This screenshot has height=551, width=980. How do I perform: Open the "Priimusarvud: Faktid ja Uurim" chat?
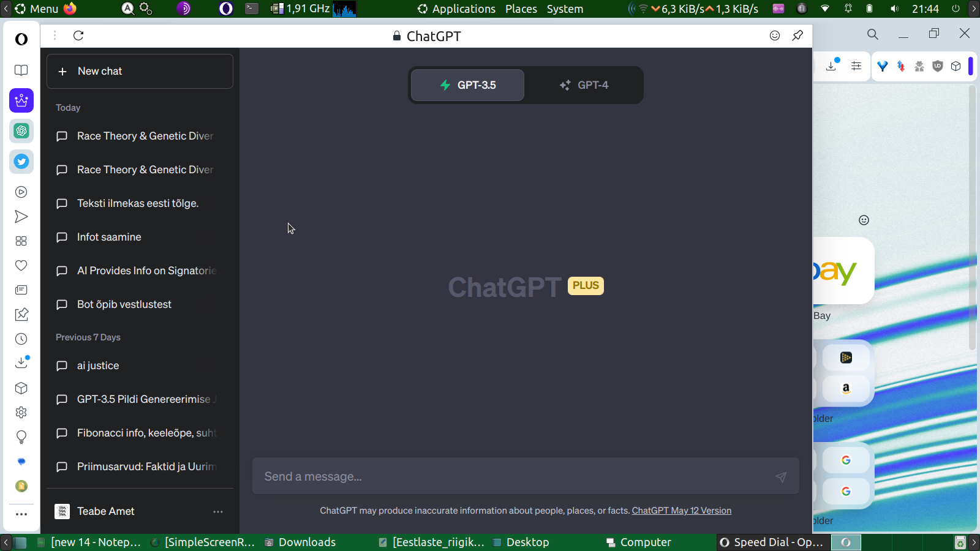140,467
